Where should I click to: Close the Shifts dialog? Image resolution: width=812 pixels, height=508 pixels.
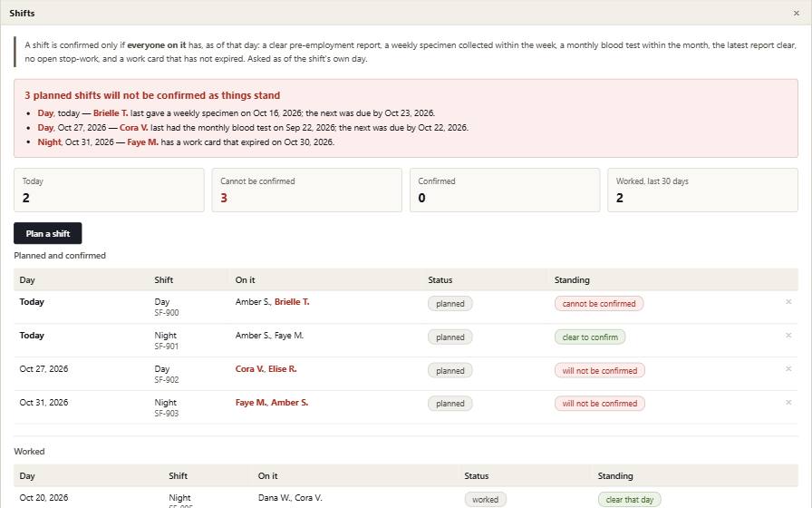(796, 13)
